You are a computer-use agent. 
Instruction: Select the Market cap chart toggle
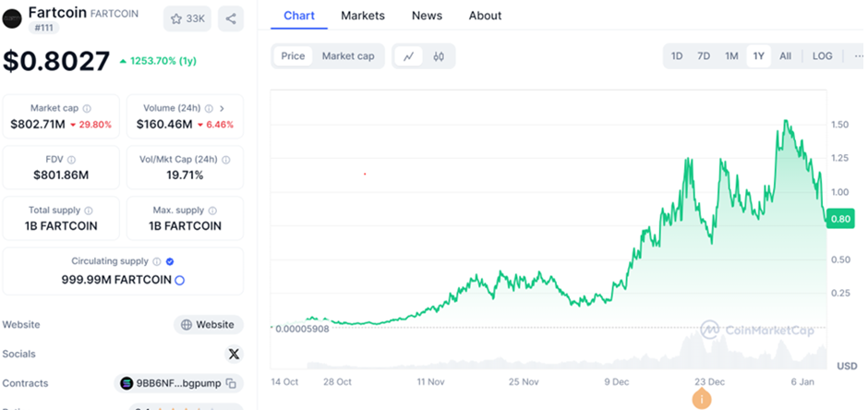click(347, 56)
